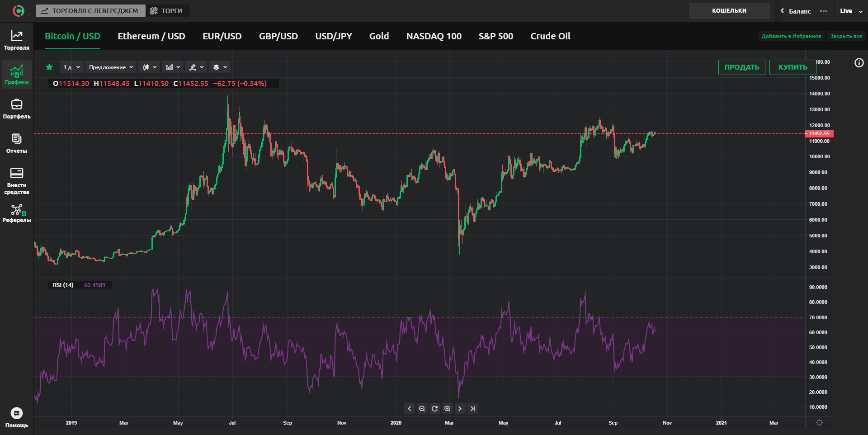
Task: Jump to latest bar
Action: click(x=472, y=409)
